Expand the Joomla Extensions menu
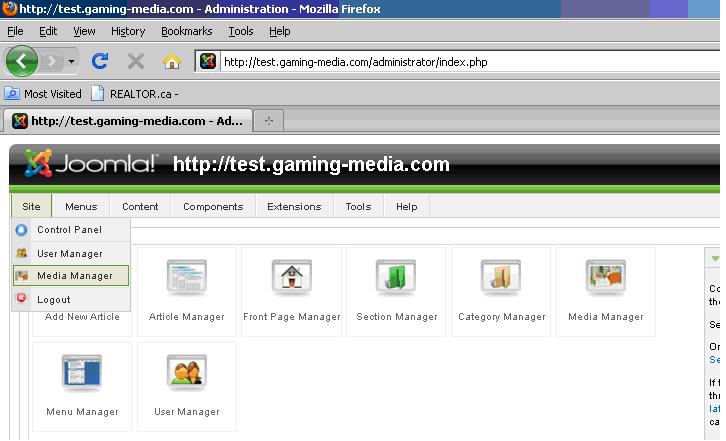Screen dimensions: 726x441 click(294, 206)
